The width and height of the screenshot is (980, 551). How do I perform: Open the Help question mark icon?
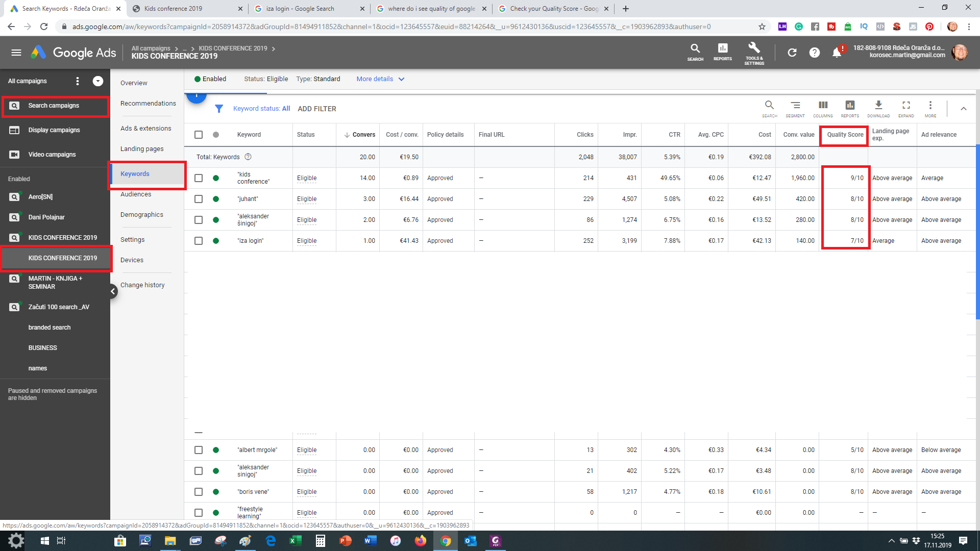[814, 53]
